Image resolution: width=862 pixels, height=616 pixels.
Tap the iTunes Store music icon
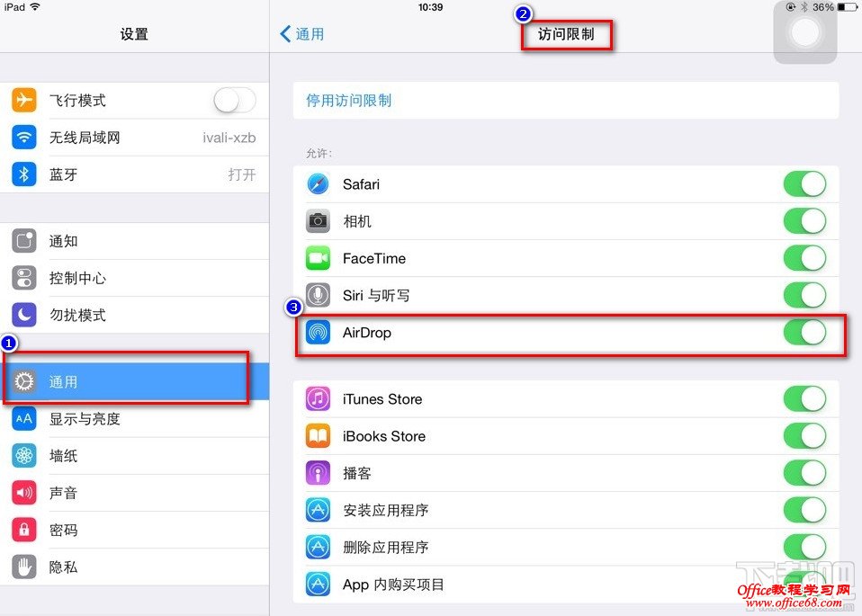click(318, 399)
